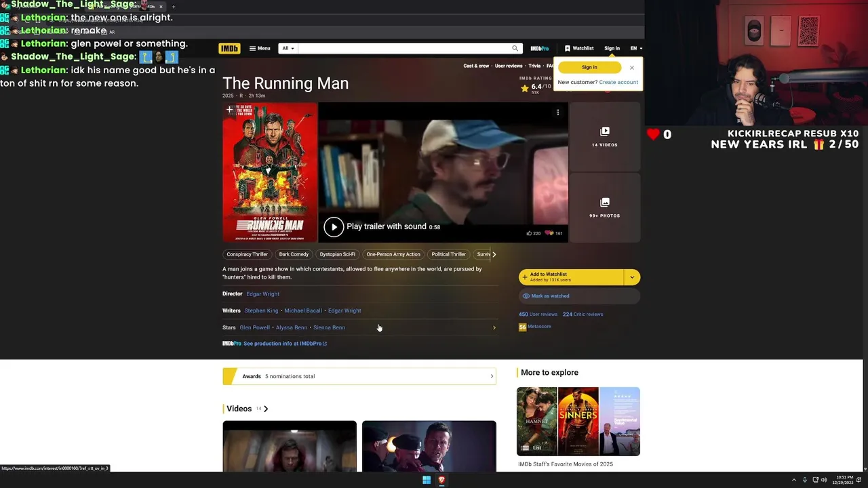868x488 pixels.
Task: Select the Conspiracy Thriller genre chip
Action: [248, 254]
